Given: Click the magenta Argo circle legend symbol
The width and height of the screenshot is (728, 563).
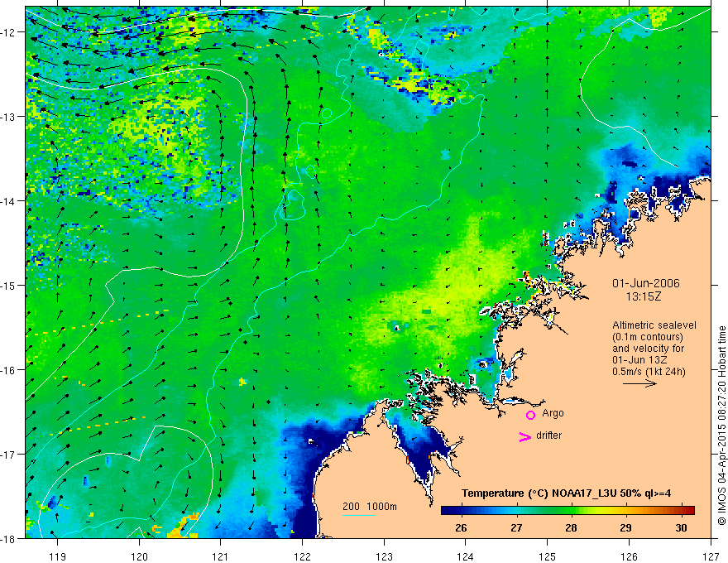Looking at the screenshot, I should point(530,415).
